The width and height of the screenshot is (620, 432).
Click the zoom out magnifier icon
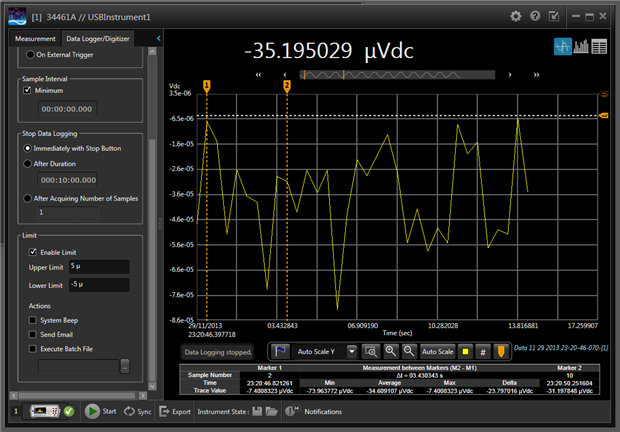(x=407, y=352)
